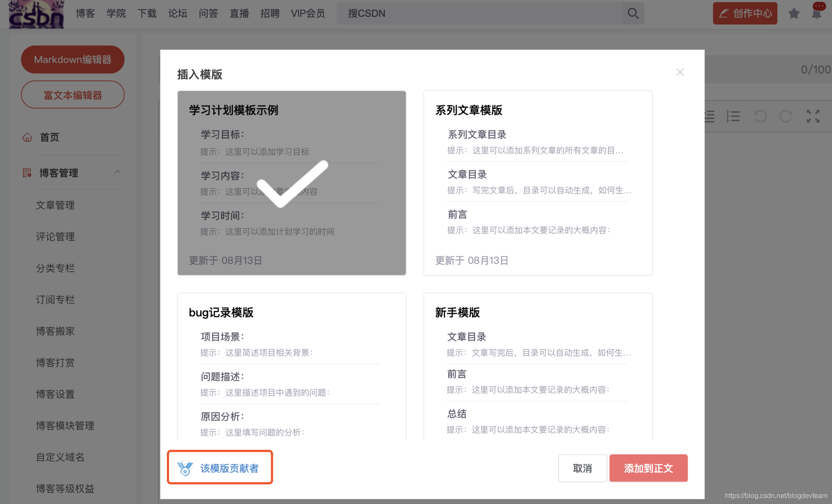
Task: Deselect the 学习计划模板示例 template card
Action: click(x=291, y=183)
